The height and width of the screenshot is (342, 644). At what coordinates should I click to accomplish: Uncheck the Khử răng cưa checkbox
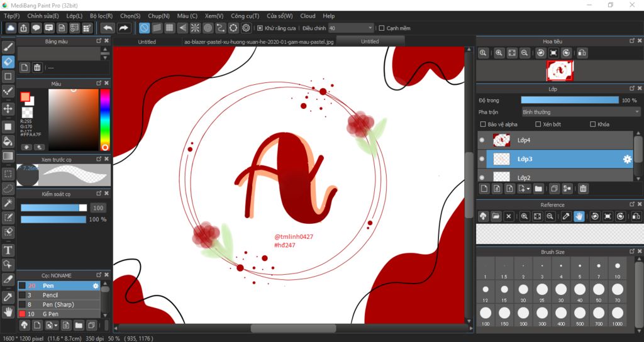tap(260, 28)
